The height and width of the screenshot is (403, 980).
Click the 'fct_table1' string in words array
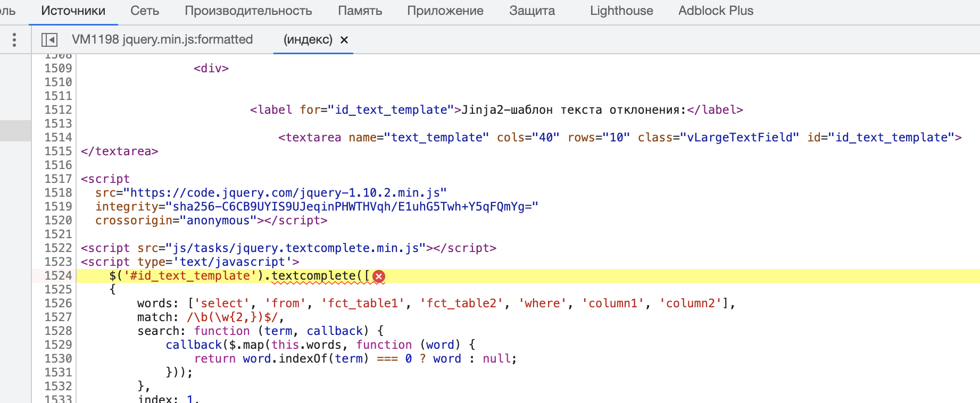point(363,303)
